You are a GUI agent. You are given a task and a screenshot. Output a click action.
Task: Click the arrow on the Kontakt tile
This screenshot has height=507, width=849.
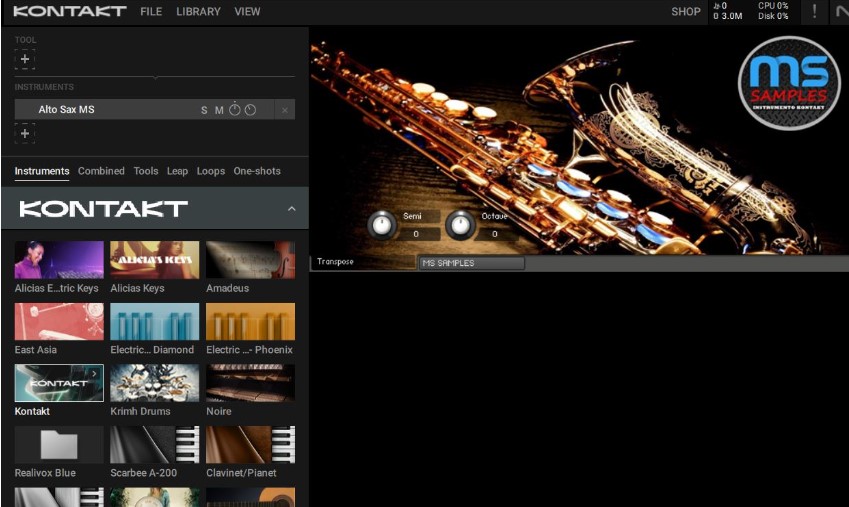[94, 373]
